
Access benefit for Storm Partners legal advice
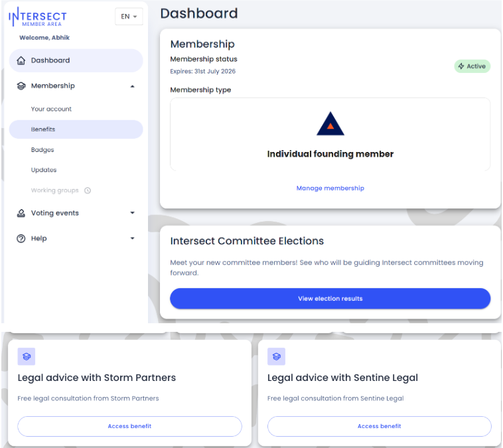(x=129, y=426)
